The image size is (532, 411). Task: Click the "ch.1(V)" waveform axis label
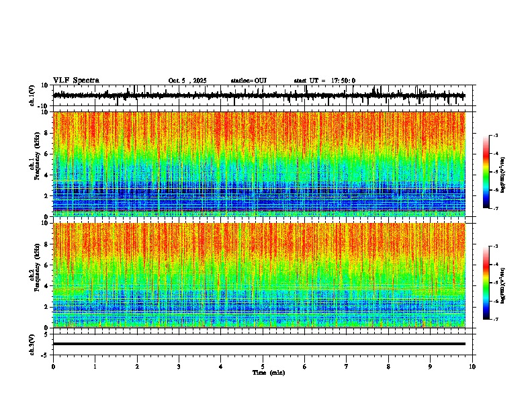pos(32,95)
